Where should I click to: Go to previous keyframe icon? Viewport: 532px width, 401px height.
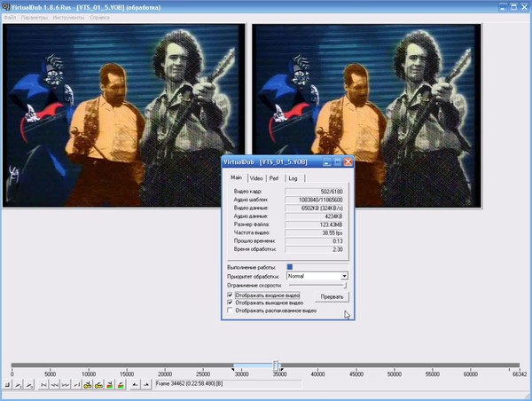(x=88, y=384)
